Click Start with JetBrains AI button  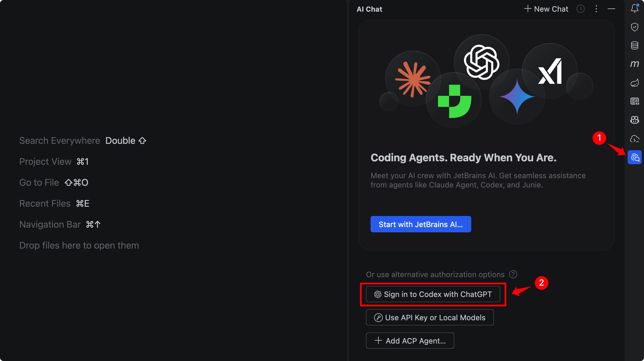point(421,224)
